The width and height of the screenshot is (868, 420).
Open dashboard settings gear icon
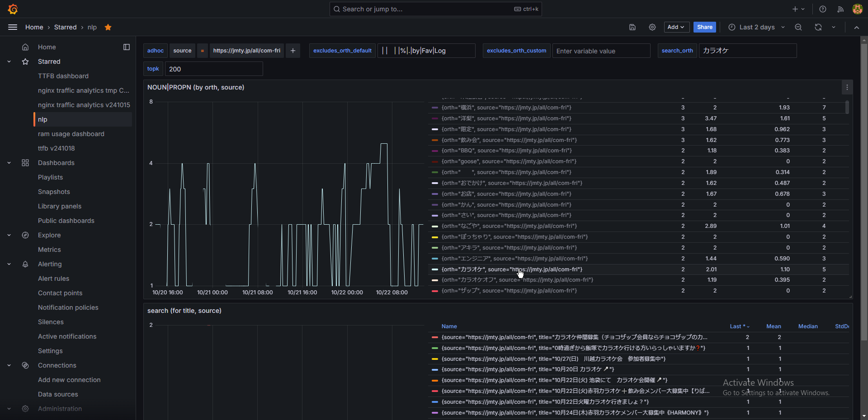[652, 27]
